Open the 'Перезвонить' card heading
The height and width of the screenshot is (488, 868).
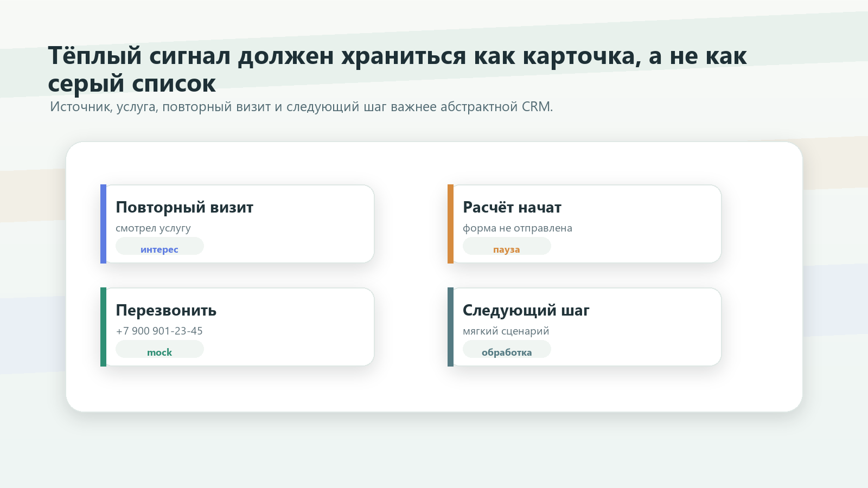tap(166, 311)
